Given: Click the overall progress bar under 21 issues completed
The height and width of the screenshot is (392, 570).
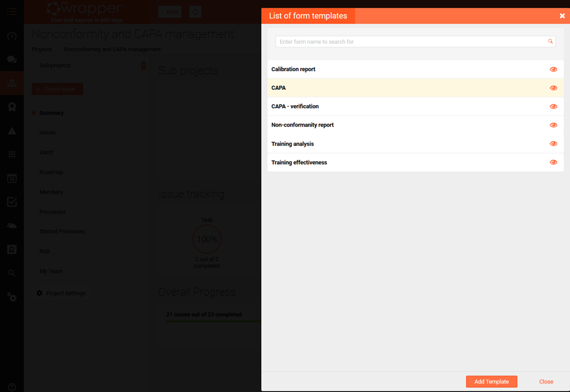Looking at the screenshot, I should pos(213,321).
